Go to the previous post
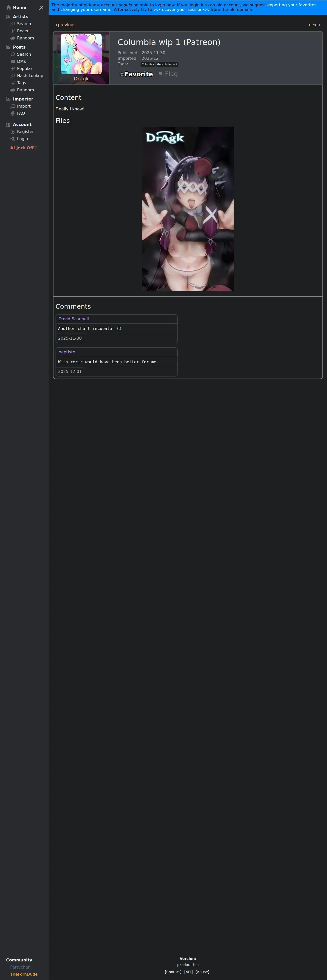 click(65, 25)
